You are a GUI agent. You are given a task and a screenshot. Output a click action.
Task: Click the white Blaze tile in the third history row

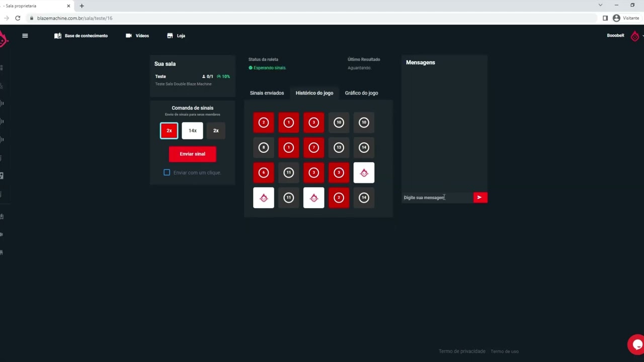point(364,172)
